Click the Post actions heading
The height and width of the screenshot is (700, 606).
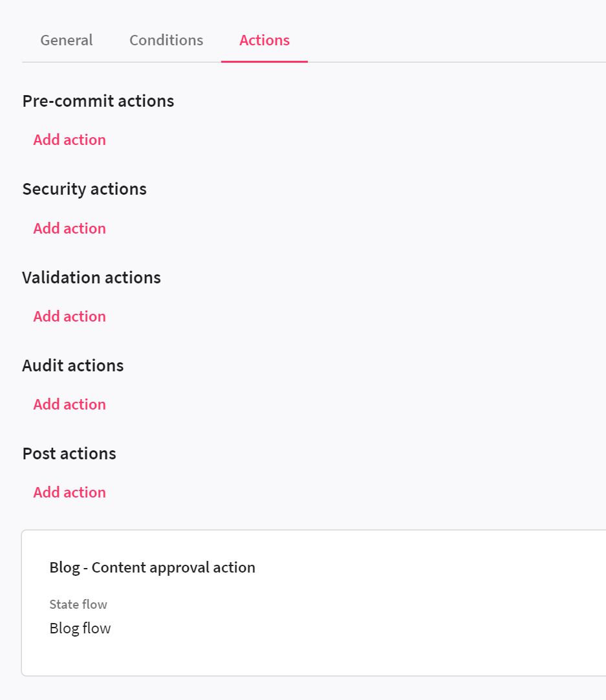tap(69, 454)
